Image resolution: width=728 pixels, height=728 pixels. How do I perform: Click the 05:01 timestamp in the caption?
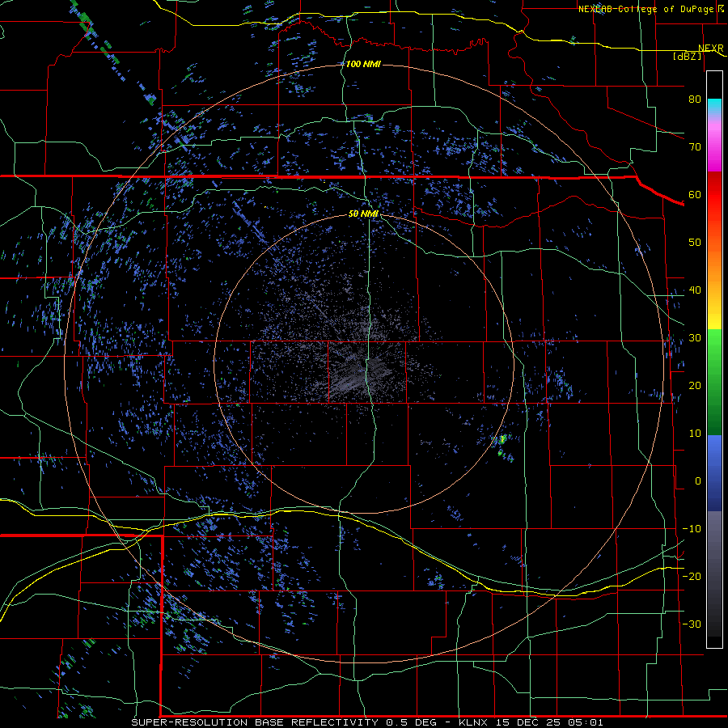(587, 722)
